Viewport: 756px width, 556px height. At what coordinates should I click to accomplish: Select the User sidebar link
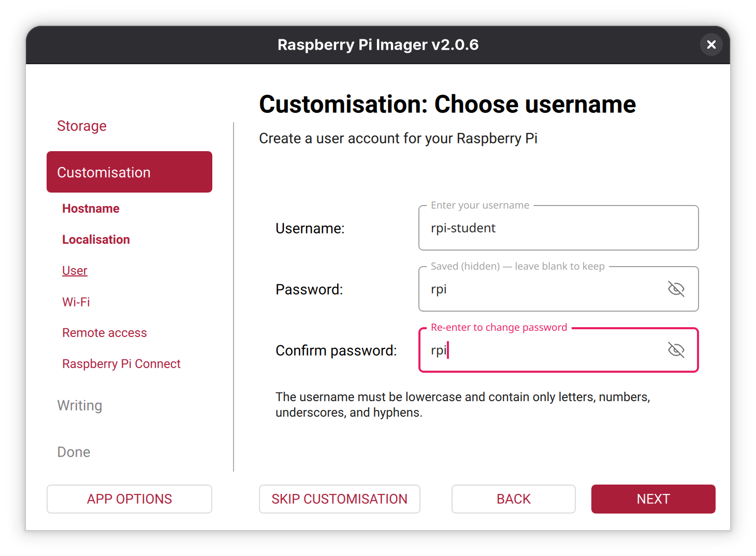(x=75, y=271)
